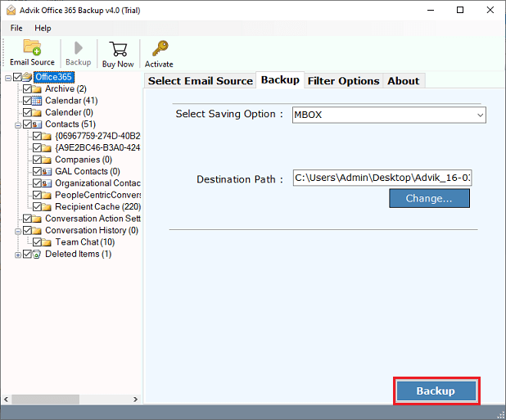The image size is (506, 420).
Task: Uncheck Recipient Cache (220) checkbox
Action: click(38, 207)
